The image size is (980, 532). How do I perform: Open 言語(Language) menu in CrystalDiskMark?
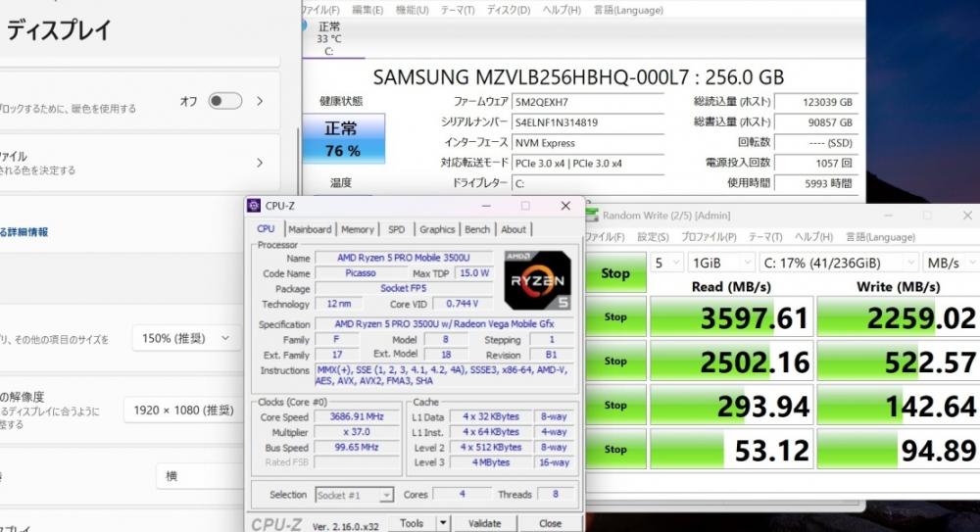(x=880, y=237)
